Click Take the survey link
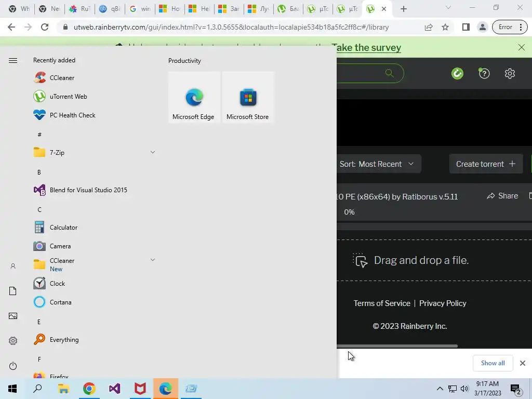Image resolution: width=532 pixels, height=399 pixels. 366,47
